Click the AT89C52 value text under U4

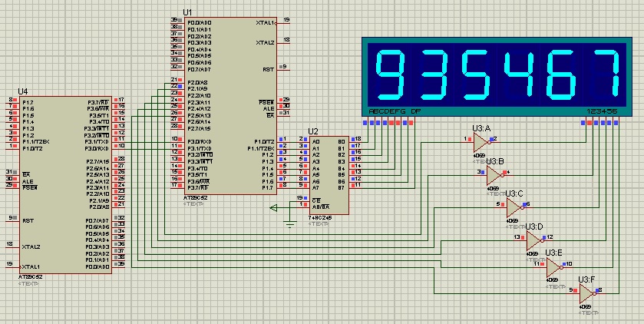point(30,277)
